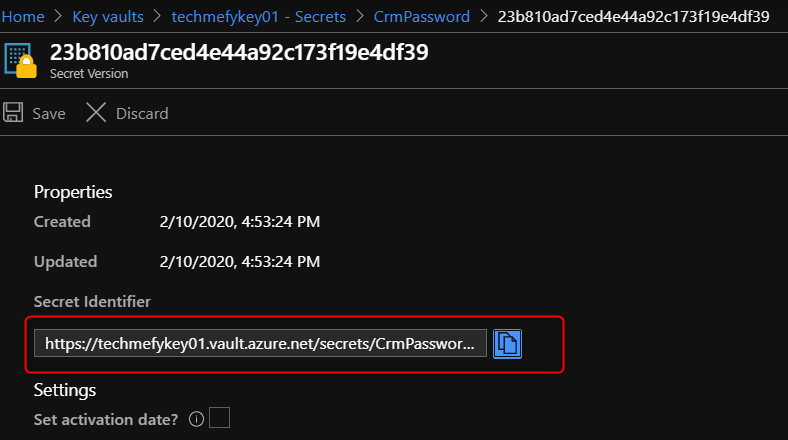Open the activation date info tooltip icon
The width and height of the screenshot is (788, 440).
coord(197,419)
